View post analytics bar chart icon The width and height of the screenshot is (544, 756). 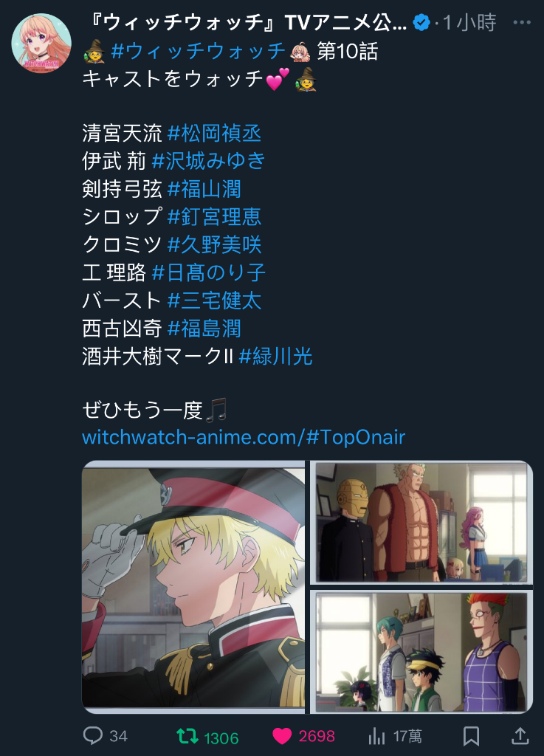376,736
